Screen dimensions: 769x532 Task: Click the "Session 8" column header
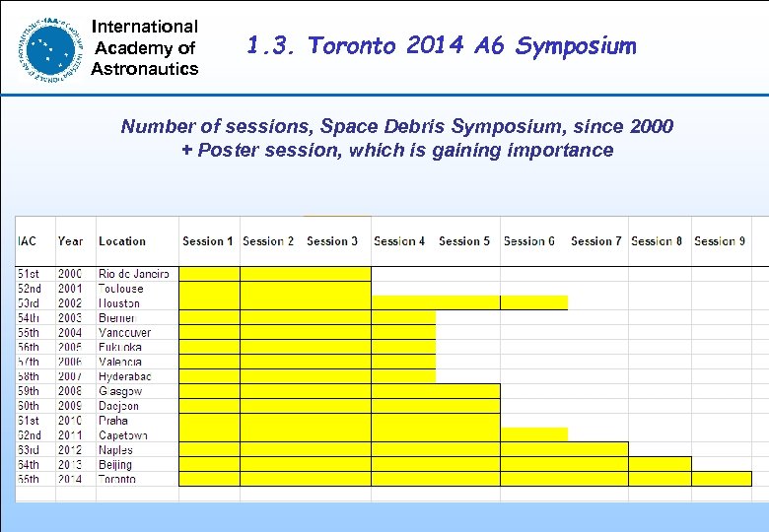click(657, 241)
